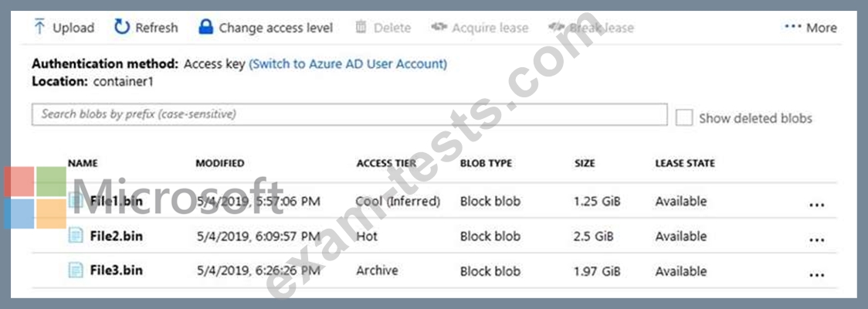Open the File3.bin row ellipsis menu
The width and height of the screenshot is (868, 309).
click(x=816, y=274)
